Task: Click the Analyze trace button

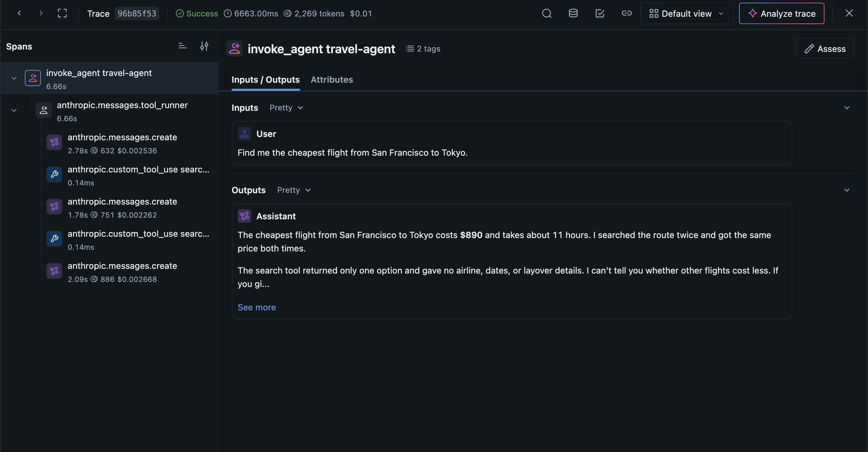Action: (781, 13)
